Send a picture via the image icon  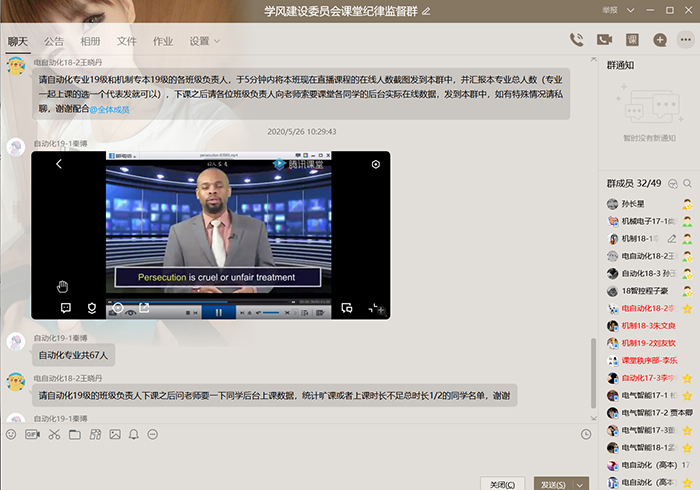tap(115, 434)
